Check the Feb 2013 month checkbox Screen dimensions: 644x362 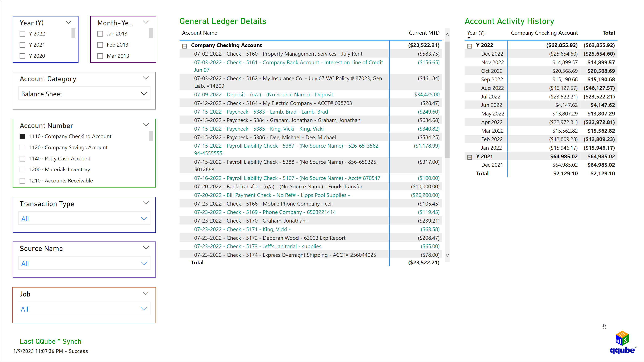click(100, 45)
